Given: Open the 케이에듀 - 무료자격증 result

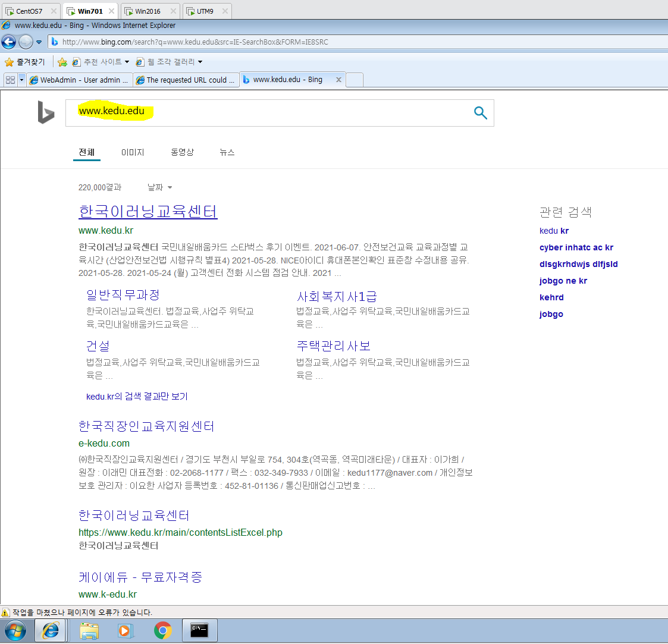Looking at the screenshot, I should tap(140, 577).
